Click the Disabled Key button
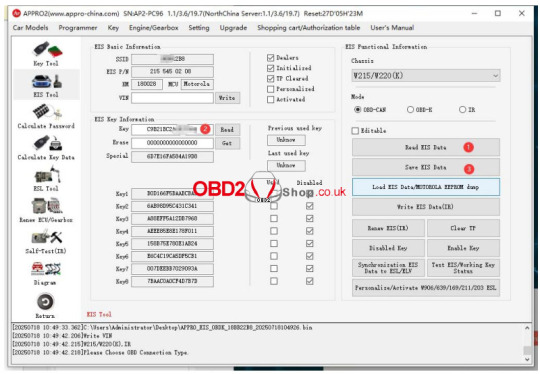This screenshot has height=374, width=540. coord(388,248)
